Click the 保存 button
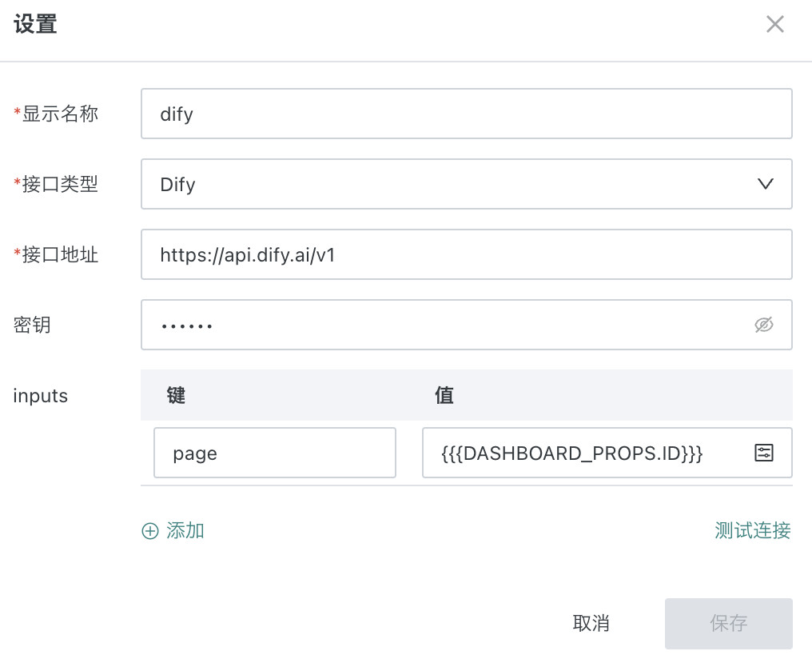 point(728,623)
